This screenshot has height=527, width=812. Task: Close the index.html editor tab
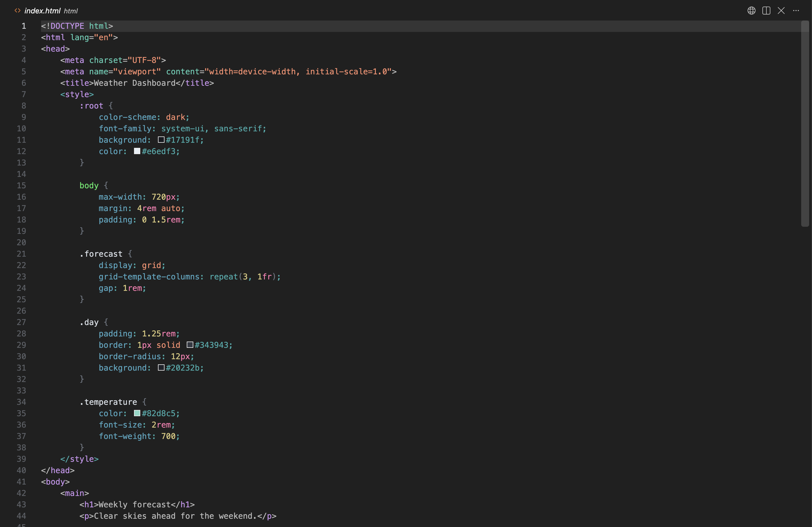coord(781,11)
